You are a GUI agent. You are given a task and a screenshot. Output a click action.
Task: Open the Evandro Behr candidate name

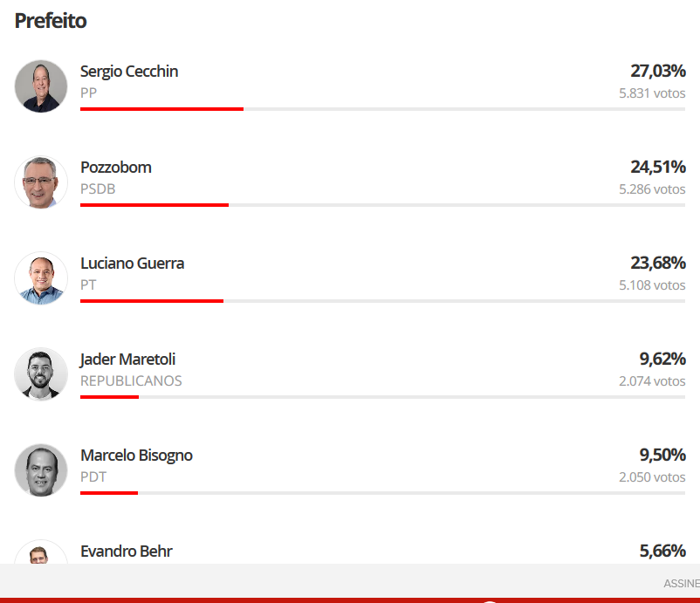(127, 552)
